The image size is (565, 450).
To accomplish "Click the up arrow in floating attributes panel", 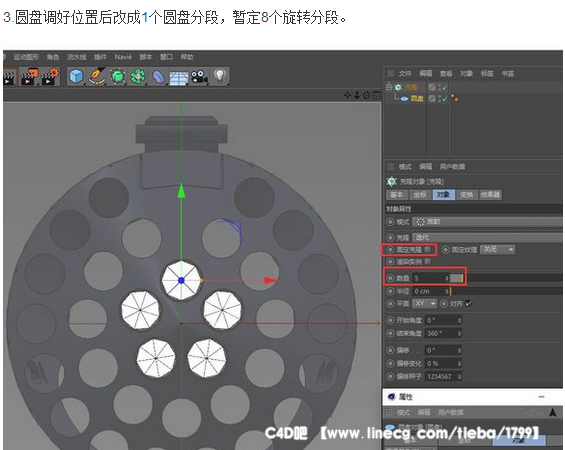I will (x=553, y=412).
